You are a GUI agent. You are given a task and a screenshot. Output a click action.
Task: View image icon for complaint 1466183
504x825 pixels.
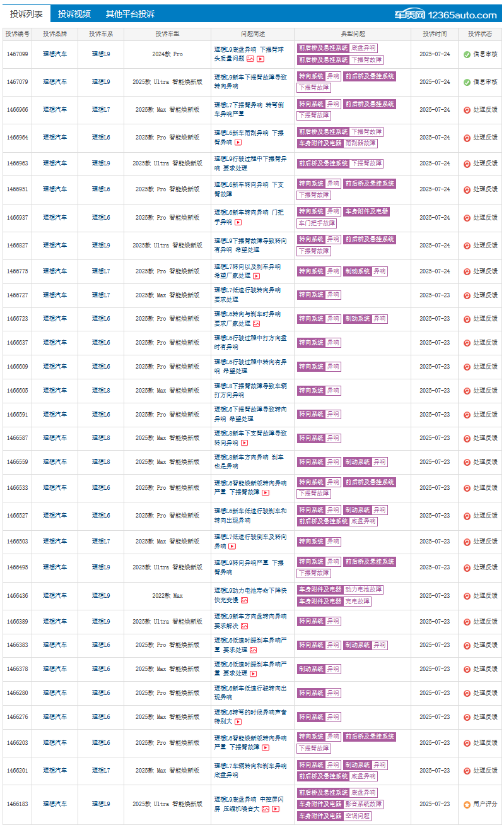(x=266, y=809)
